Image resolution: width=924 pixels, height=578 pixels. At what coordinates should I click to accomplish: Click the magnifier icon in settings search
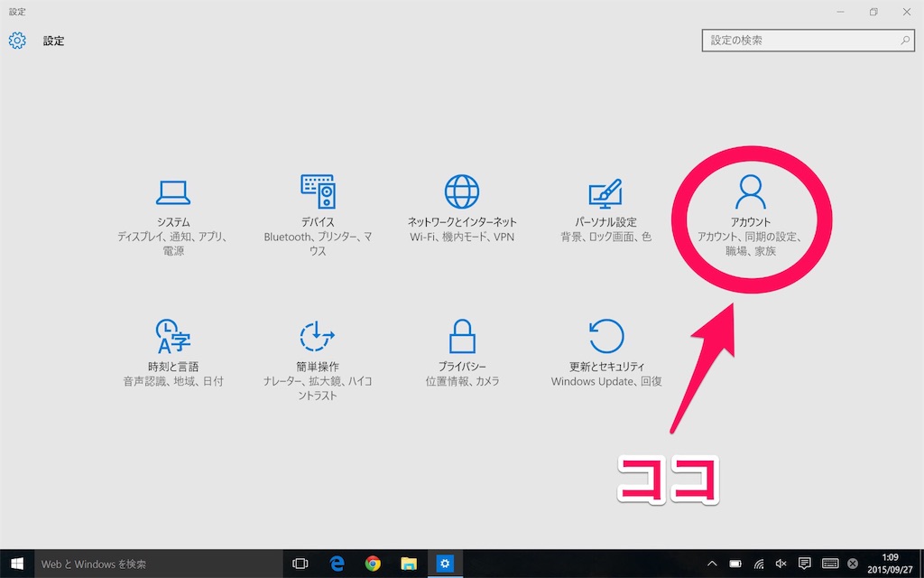tap(904, 40)
